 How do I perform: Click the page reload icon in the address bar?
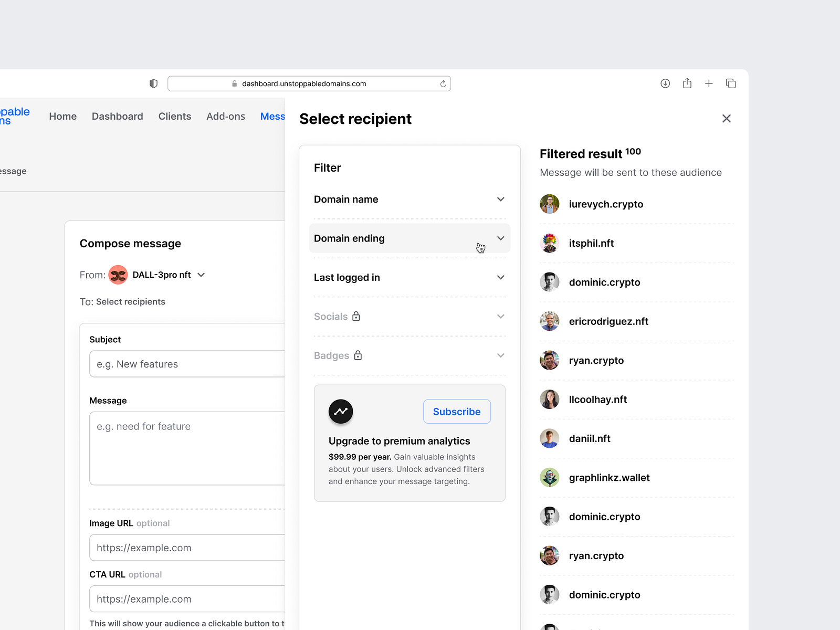click(x=443, y=83)
